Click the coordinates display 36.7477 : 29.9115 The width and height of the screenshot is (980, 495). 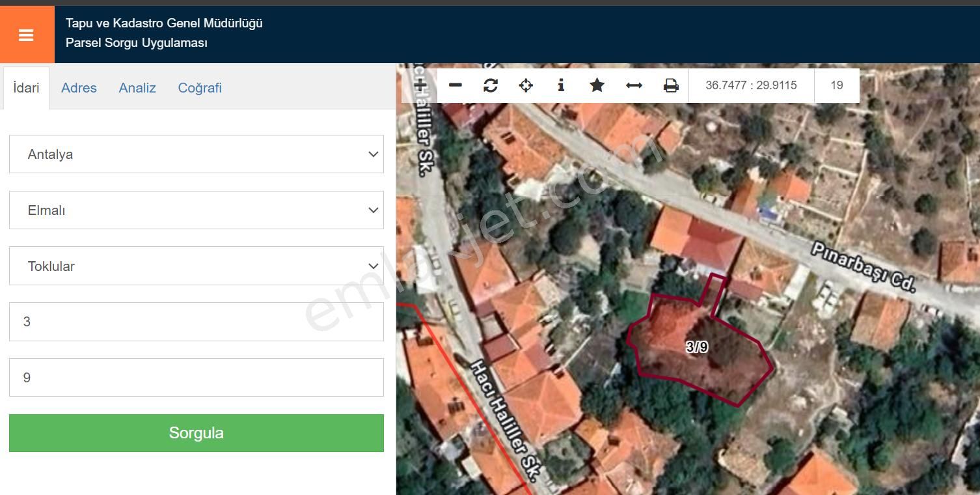pos(751,85)
